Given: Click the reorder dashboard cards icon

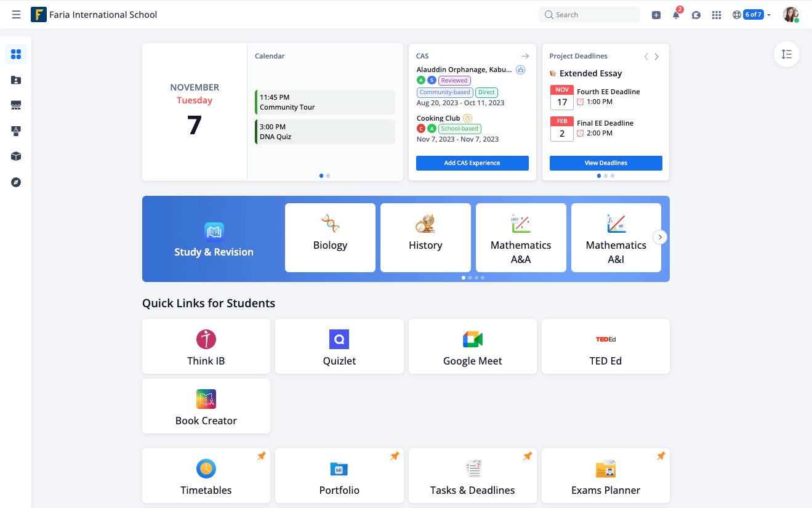Looking at the screenshot, I should pos(786,54).
